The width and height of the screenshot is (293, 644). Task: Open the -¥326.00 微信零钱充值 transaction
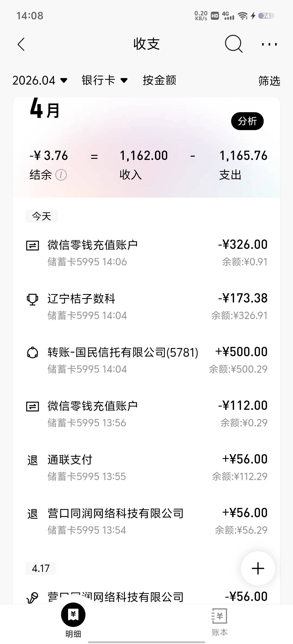coord(146,253)
